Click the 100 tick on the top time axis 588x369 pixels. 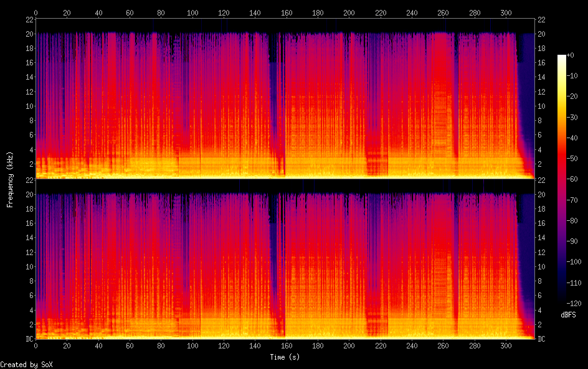pyautogui.click(x=192, y=12)
